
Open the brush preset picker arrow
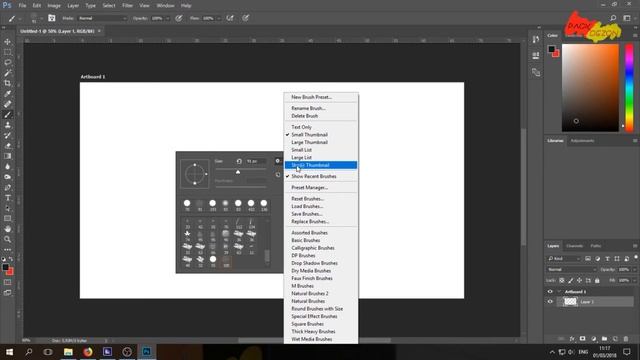click(x=41, y=18)
